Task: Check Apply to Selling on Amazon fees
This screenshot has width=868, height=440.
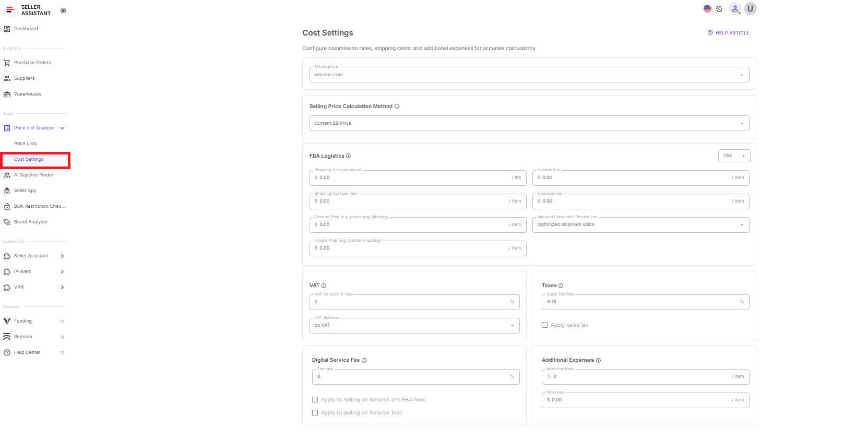Action: click(x=315, y=412)
